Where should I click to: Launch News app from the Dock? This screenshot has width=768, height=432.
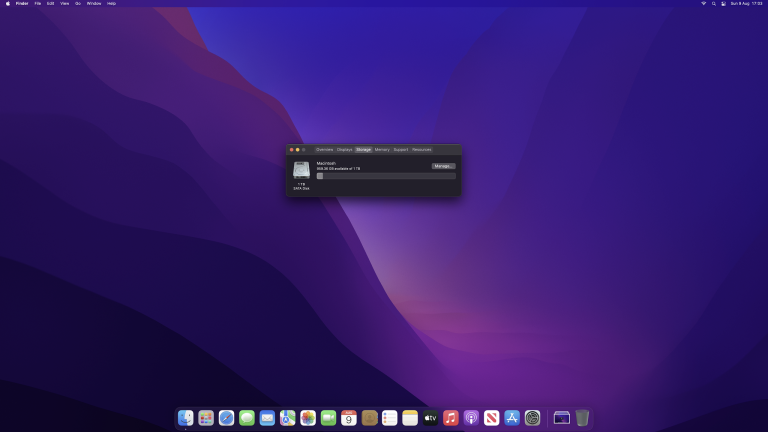(x=492, y=418)
